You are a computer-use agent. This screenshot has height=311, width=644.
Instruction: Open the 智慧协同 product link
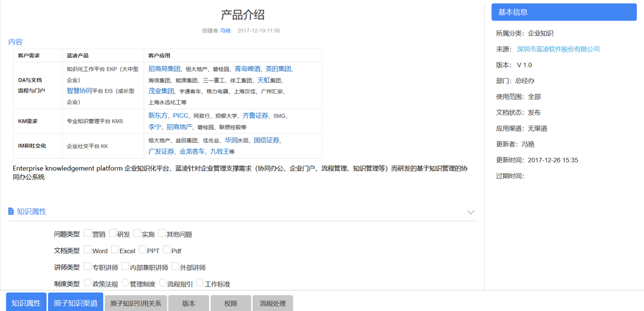[80, 91]
